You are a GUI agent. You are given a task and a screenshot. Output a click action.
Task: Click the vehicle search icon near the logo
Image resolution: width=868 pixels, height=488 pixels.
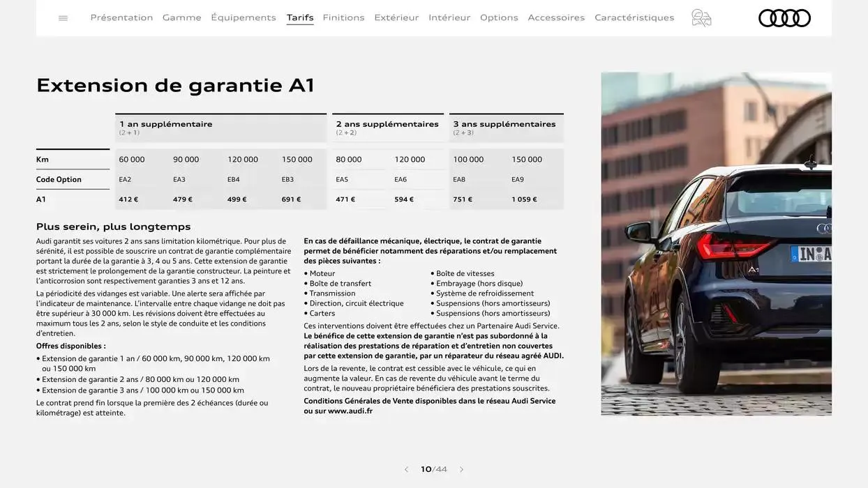(x=701, y=17)
